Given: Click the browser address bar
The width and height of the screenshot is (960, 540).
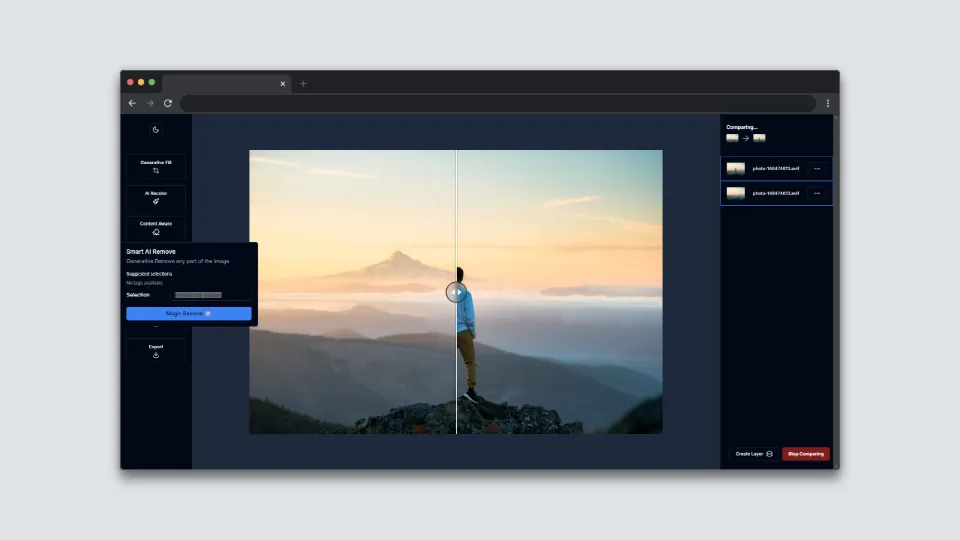Looking at the screenshot, I should (498, 103).
